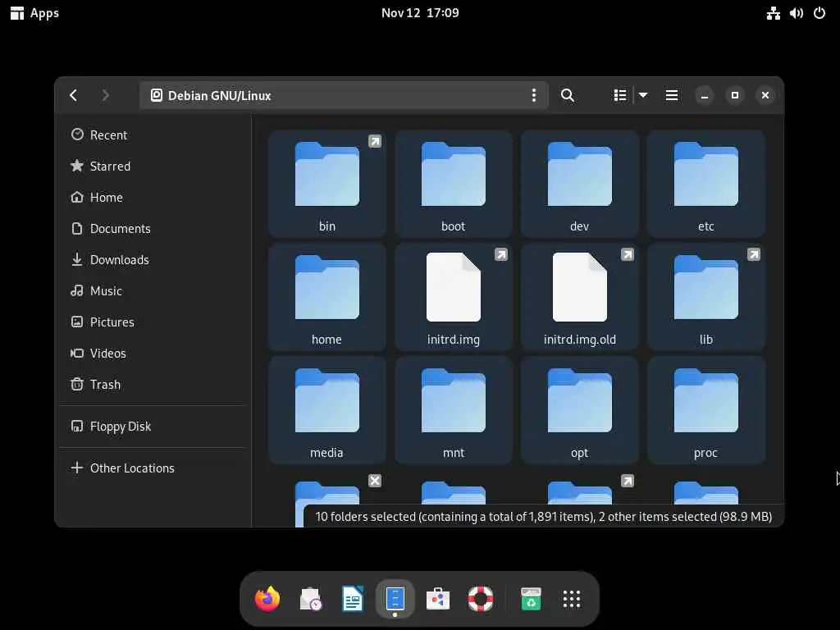Image resolution: width=840 pixels, height=630 pixels.
Task: Open the Help lifebuoy dock icon
Action: point(481,598)
